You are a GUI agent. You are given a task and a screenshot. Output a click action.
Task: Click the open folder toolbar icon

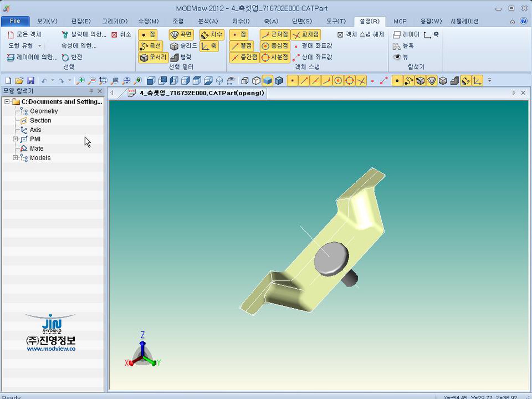19,80
